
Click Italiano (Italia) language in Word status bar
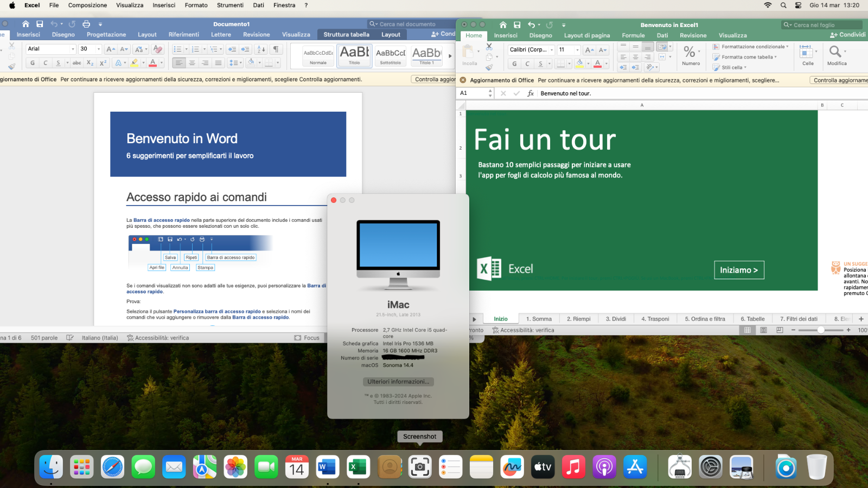100,338
